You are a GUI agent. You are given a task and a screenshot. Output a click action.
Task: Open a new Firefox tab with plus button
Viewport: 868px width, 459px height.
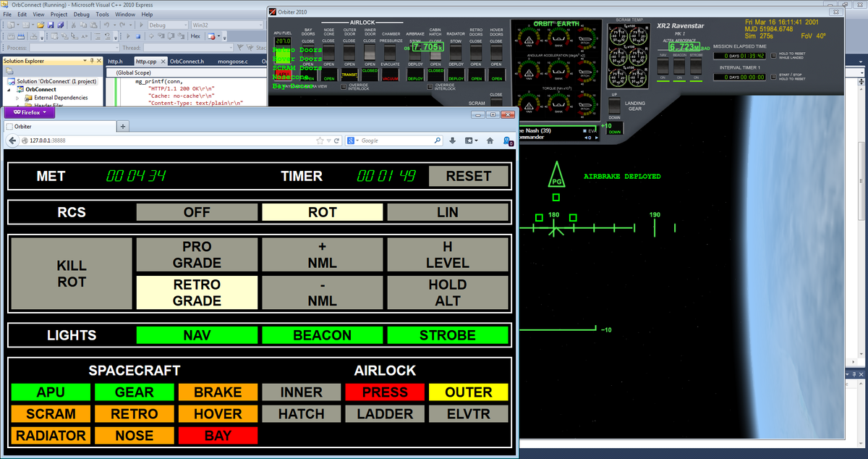[x=123, y=126]
